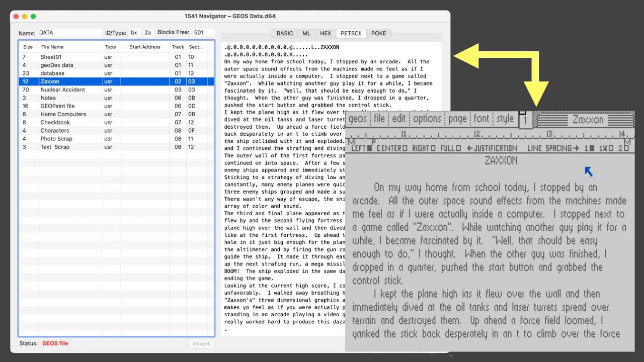Click the disk ID field 'bx'
Image resolution: width=644 pixels, height=362 pixels.
(134, 33)
